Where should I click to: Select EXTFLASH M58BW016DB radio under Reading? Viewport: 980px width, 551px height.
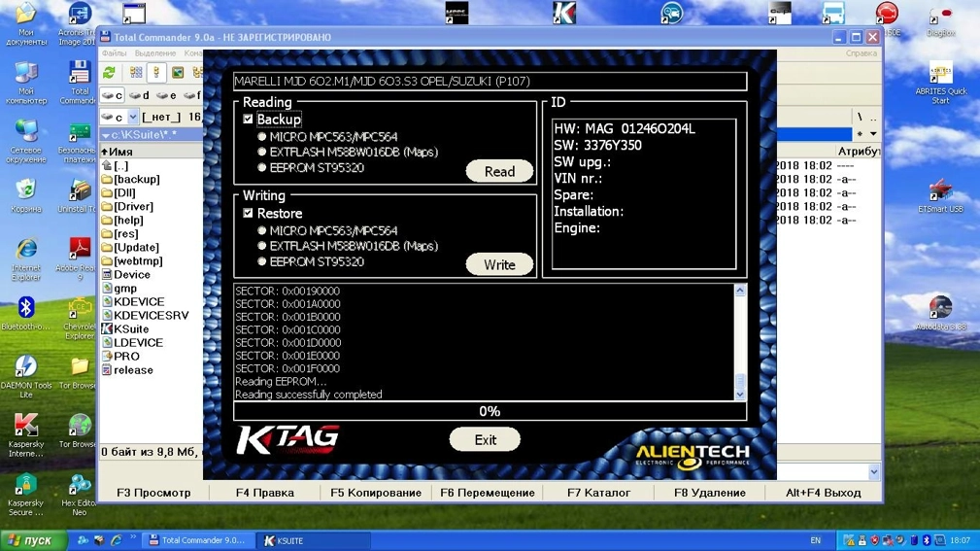pos(262,152)
